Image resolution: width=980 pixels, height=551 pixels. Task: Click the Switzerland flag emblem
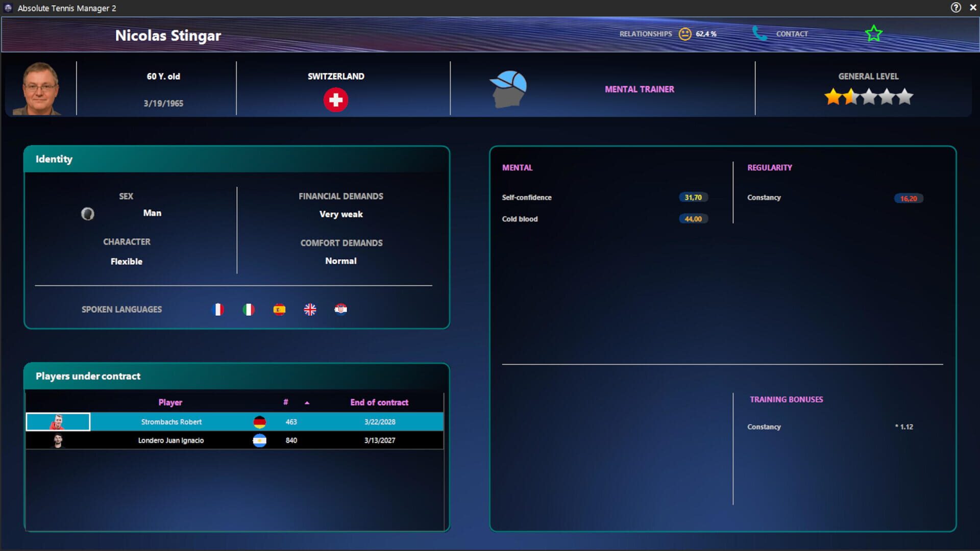coord(335,100)
